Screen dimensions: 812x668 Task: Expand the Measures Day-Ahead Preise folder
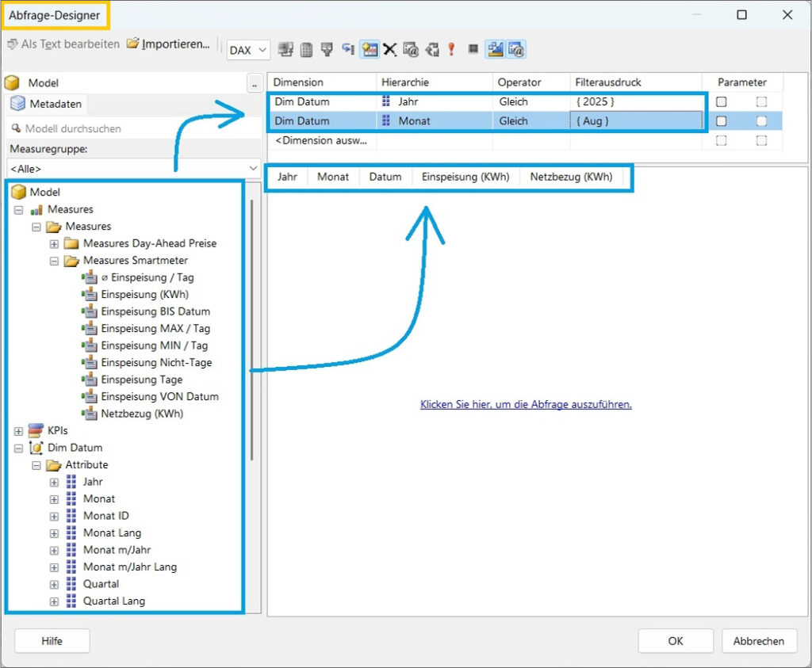click(54, 243)
